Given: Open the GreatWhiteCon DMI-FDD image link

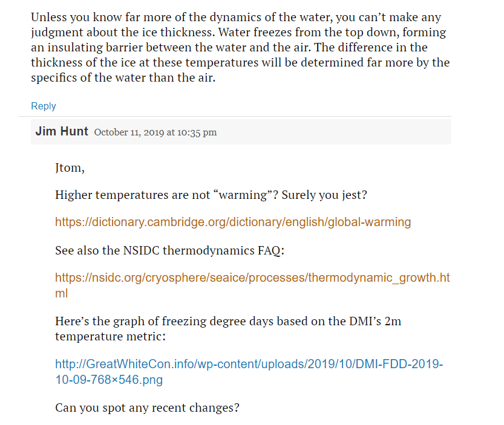Looking at the screenshot, I should tap(249, 372).
